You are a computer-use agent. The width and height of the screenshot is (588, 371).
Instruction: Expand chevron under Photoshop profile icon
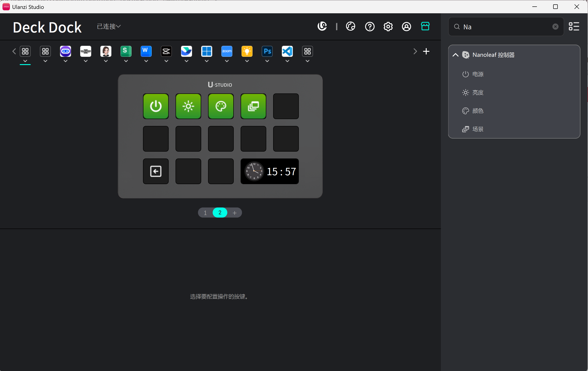(x=267, y=61)
